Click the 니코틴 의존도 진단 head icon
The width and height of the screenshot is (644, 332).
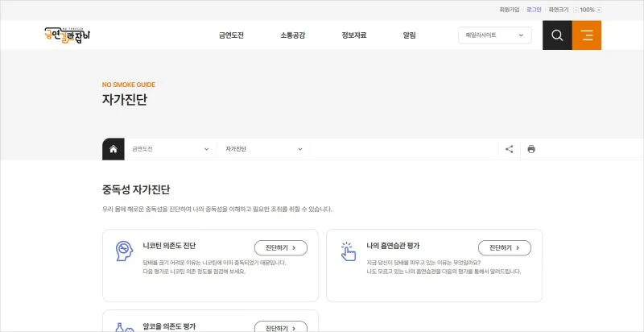tap(124, 251)
